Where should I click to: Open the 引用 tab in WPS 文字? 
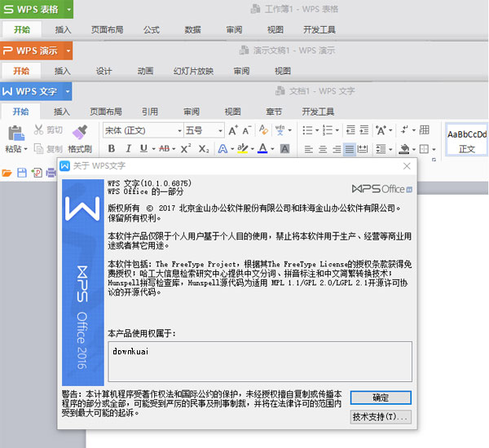(x=150, y=112)
